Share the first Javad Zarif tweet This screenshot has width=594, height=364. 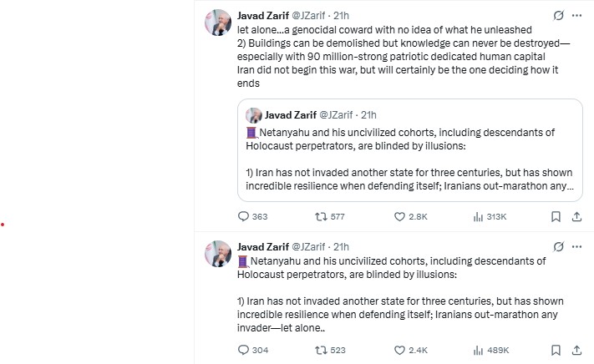point(576,216)
